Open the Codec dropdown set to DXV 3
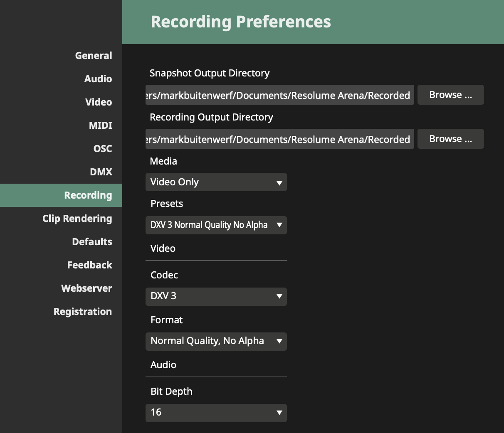The height and width of the screenshot is (433, 504). coord(216,296)
